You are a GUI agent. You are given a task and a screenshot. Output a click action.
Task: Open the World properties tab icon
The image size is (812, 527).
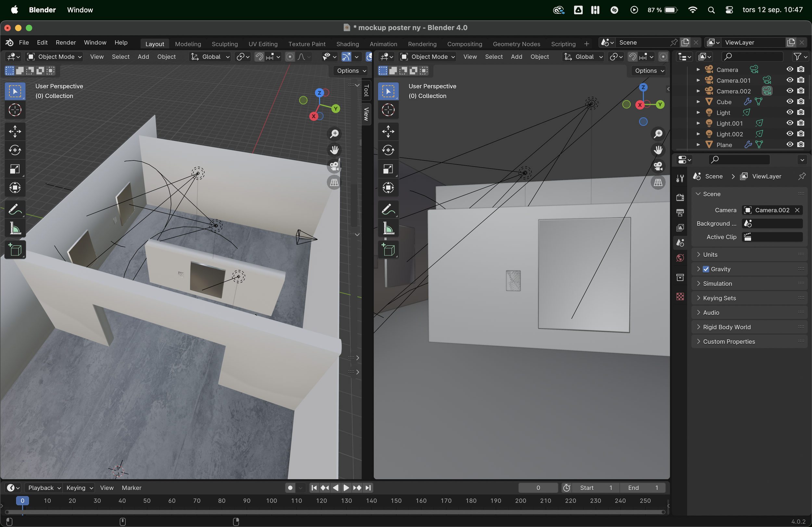[680, 258]
